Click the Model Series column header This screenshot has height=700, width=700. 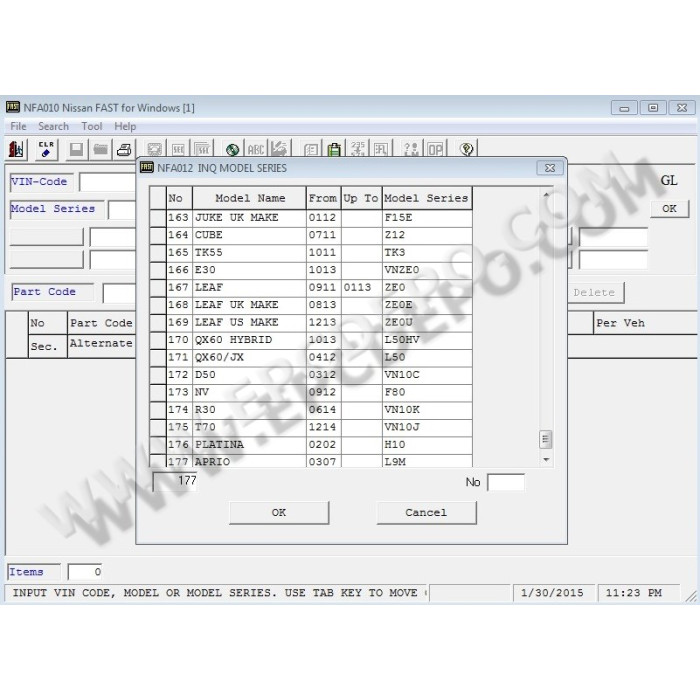click(427, 198)
